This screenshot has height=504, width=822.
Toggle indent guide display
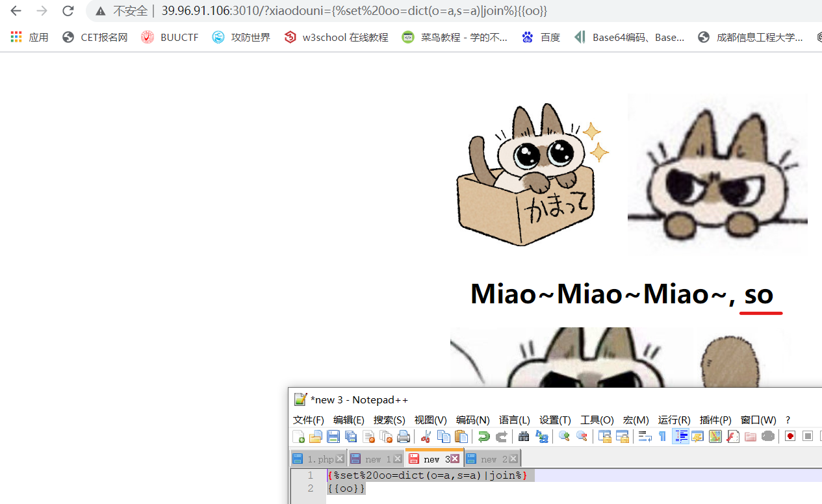coord(680,436)
